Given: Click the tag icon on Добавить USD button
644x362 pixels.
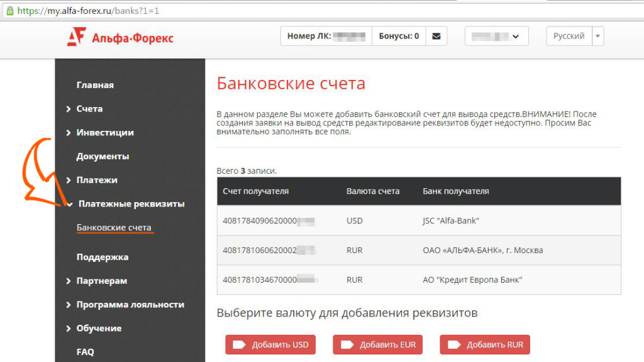Looking at the screenshot, I should (x=239, y=345).
